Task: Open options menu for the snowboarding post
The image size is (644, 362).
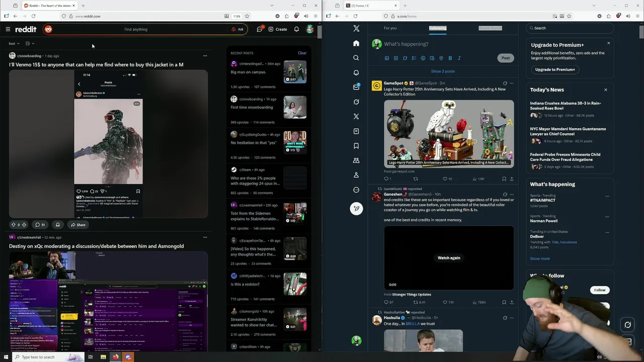Action: (205, 56)
